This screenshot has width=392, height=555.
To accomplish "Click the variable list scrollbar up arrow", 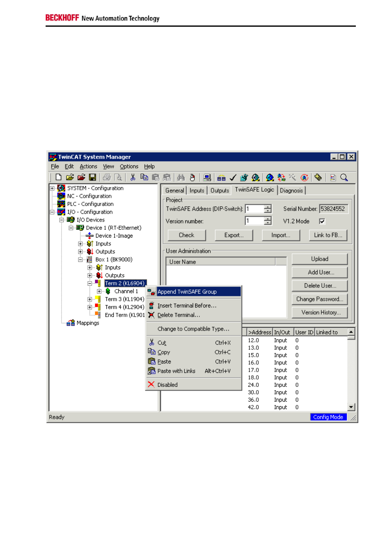I will pos(351,332).
